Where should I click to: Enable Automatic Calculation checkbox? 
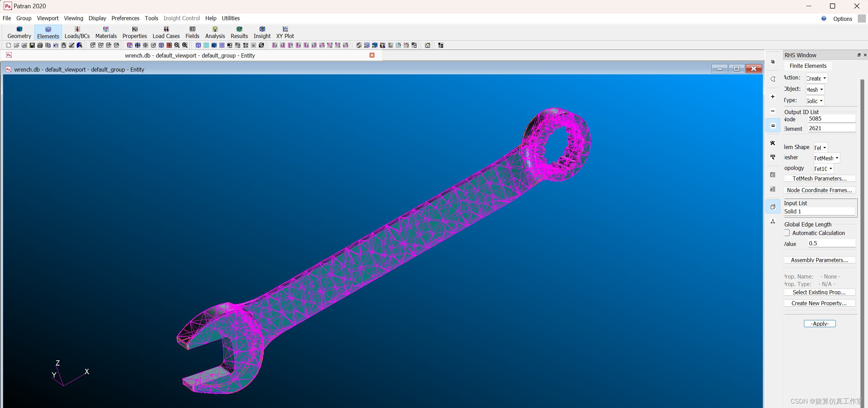coord(787,233)
